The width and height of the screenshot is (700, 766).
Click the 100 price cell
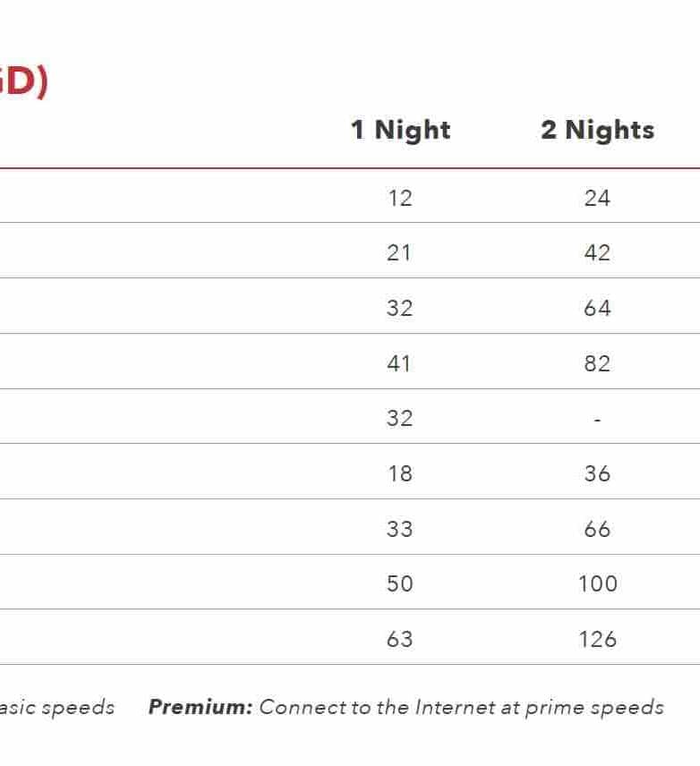597,584
